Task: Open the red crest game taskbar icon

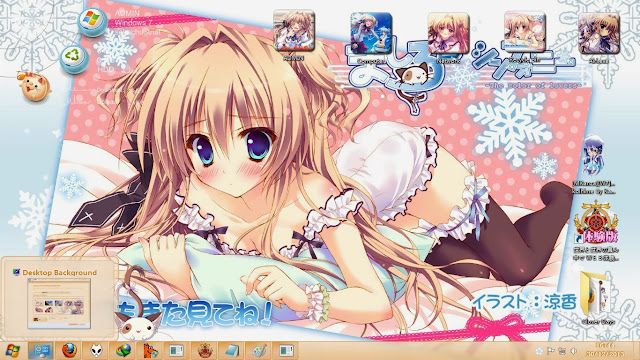Action: click(204, 351)
